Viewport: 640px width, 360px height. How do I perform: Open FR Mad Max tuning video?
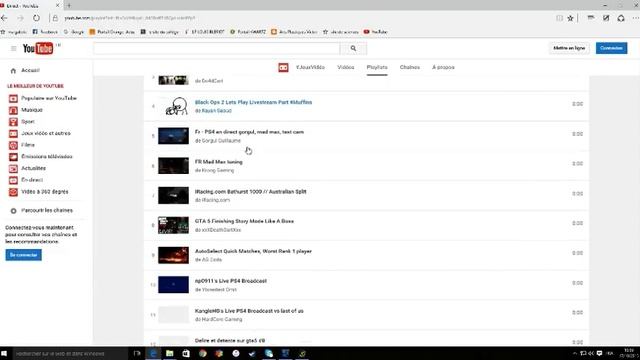[219, 162]
